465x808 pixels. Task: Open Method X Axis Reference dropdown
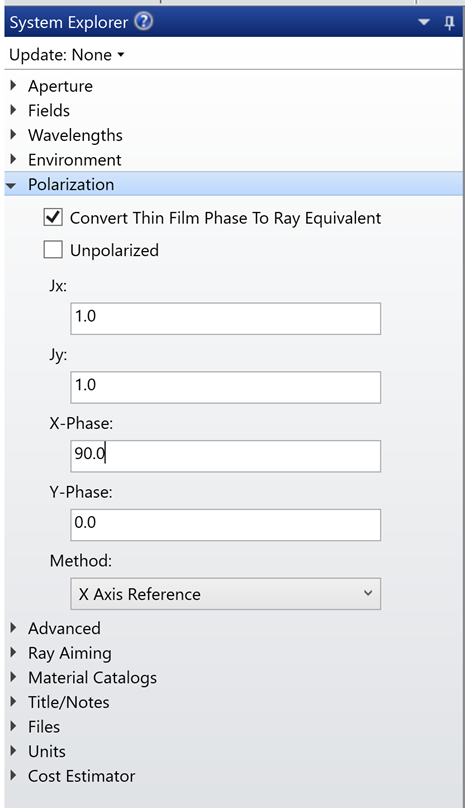pos(225,594)
